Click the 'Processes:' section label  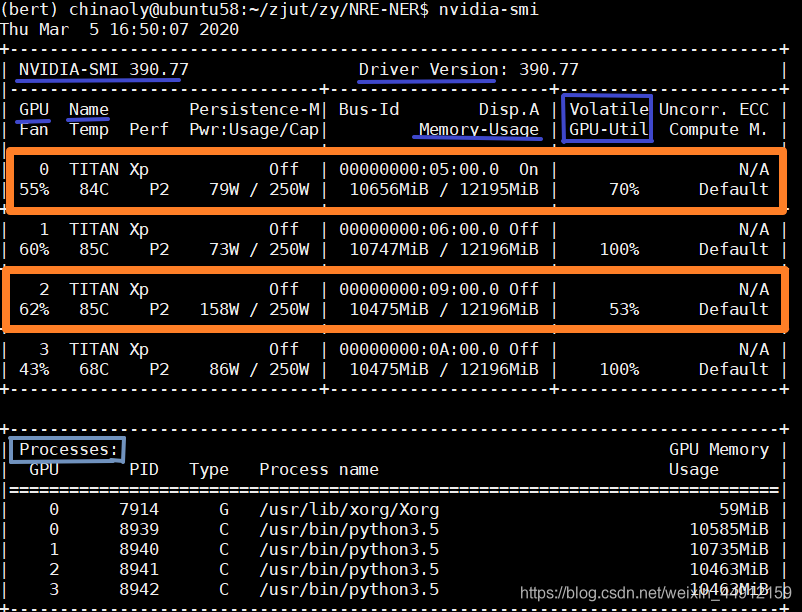(69, 449)
